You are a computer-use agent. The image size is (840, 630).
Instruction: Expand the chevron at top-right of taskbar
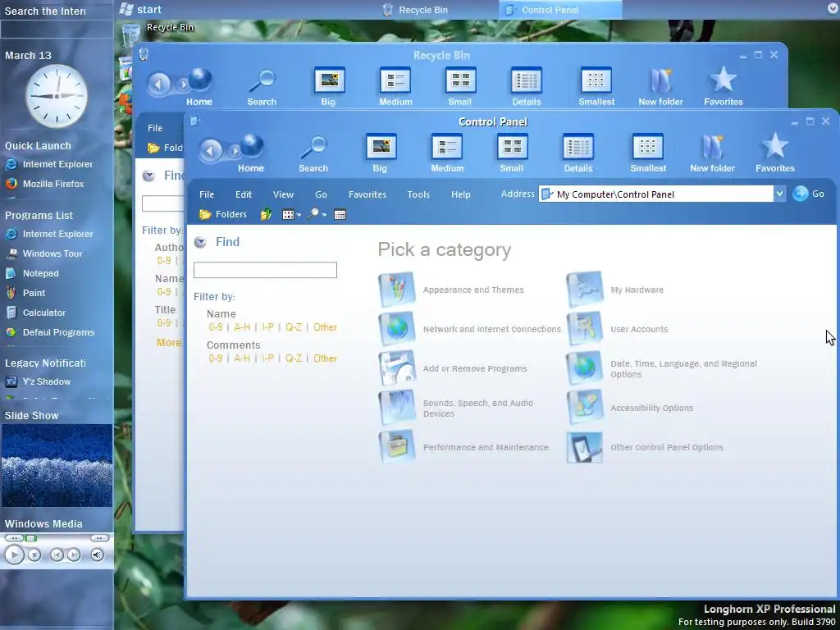pos(833,9)
